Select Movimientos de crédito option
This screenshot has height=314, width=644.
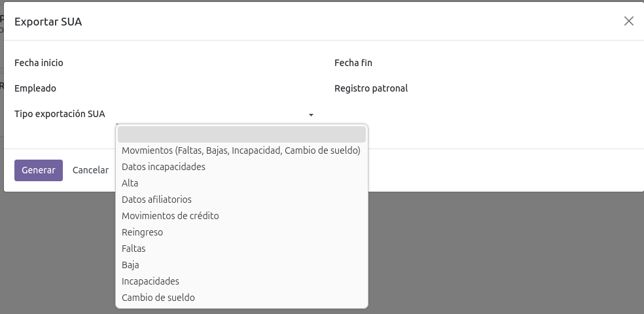pos(170,216)
